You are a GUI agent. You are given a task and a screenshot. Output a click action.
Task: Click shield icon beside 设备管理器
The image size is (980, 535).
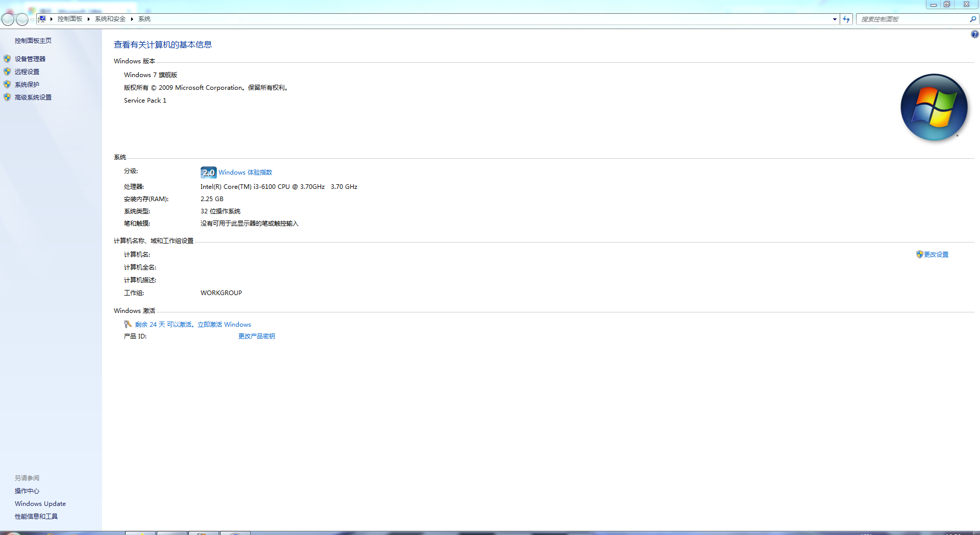tap(7, 59)
